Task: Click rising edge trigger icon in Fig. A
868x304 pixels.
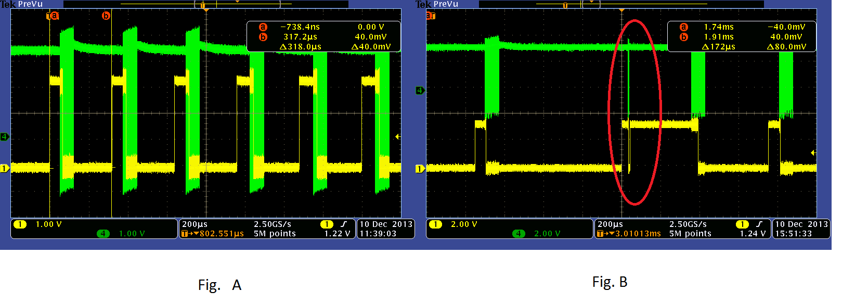Action: tap(344, 224)
